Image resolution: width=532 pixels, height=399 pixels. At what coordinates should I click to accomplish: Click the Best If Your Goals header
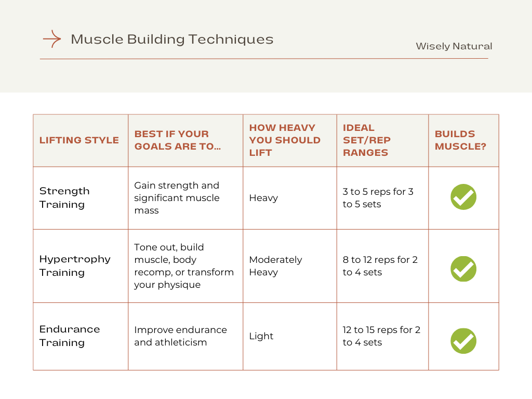coord(177,140)
